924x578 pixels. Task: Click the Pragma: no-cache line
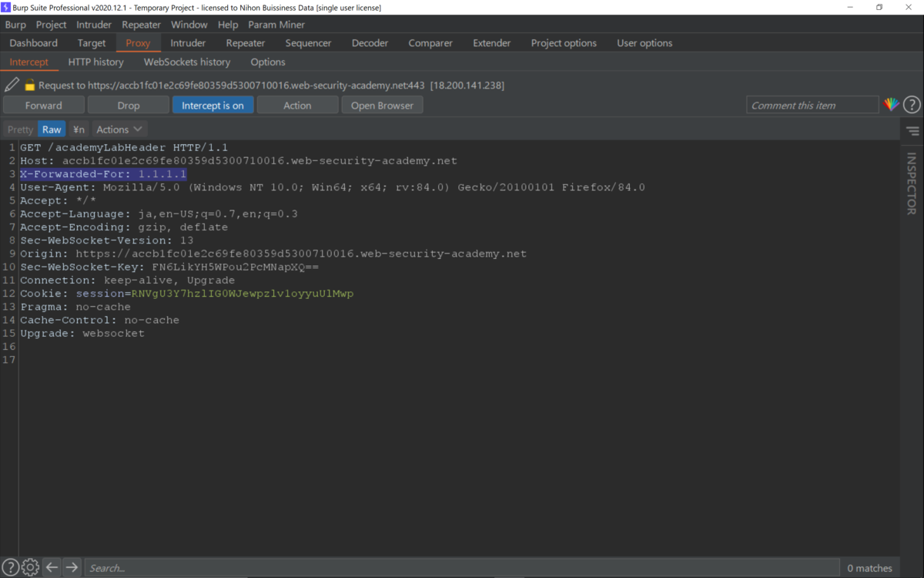[x=75, y=307]
